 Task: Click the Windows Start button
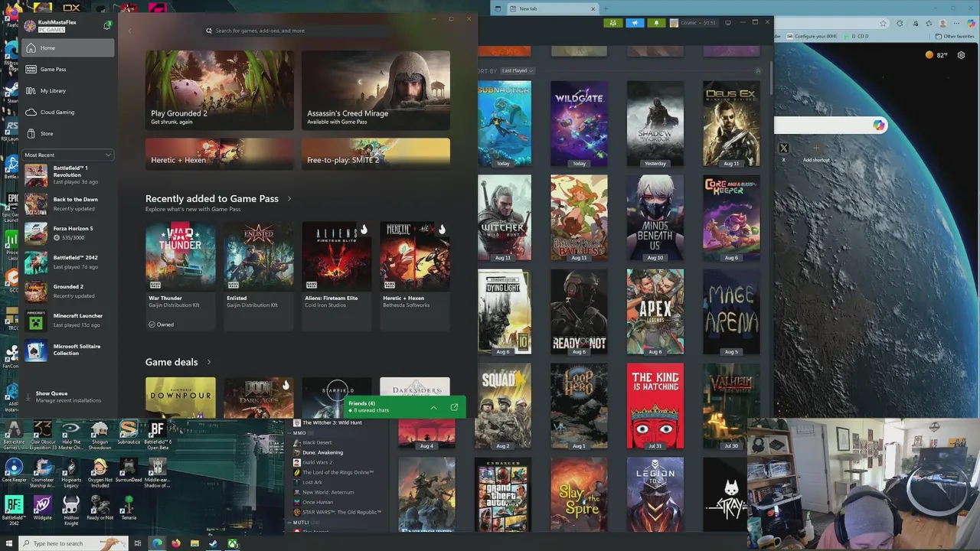tap(8, 543)
